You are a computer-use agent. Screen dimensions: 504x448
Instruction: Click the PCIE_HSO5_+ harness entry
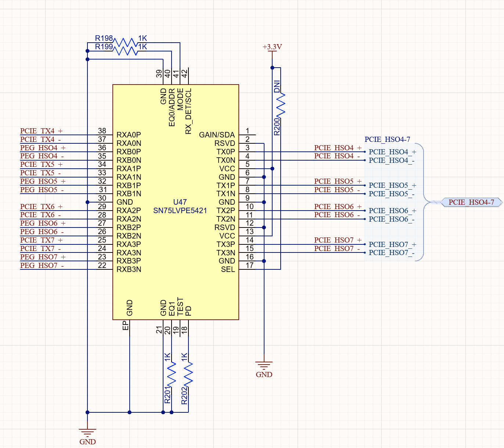(392, 185)
